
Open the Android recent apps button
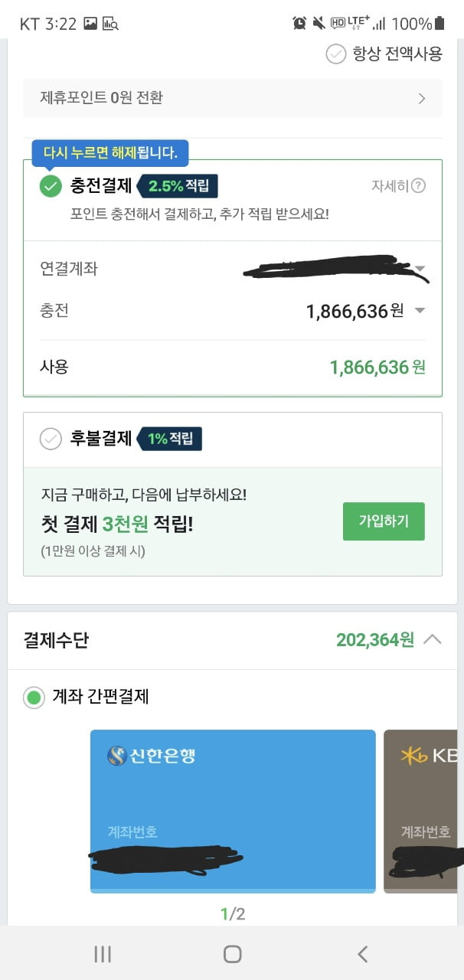103,953
